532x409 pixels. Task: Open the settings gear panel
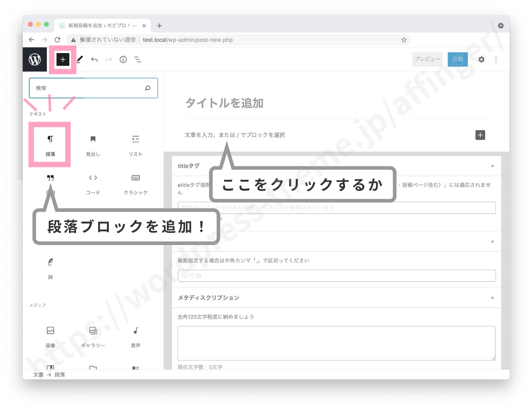[482, 59]
